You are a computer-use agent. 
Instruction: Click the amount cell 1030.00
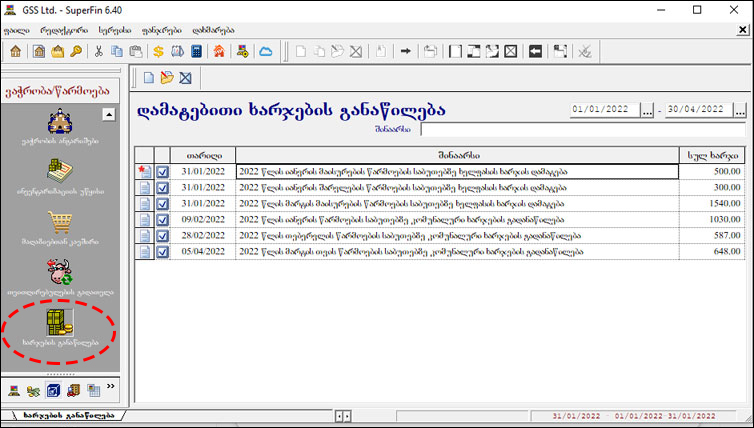coord(712,220)
